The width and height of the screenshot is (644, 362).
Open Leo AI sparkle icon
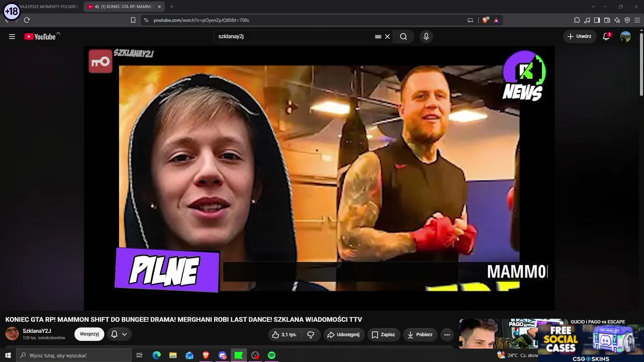pyautogui.click(x=617, y=20)
